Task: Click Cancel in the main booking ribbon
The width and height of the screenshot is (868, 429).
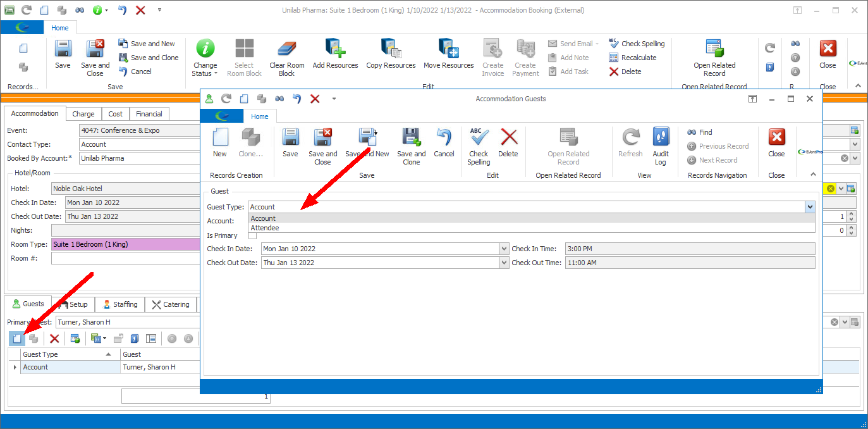Action: point(135,71)
